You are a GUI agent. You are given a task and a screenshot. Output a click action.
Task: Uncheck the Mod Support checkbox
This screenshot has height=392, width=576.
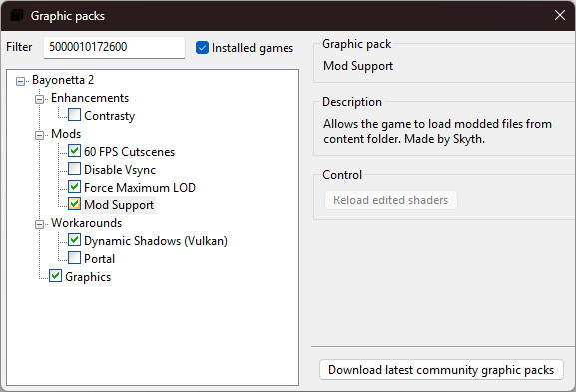(74, 204)
